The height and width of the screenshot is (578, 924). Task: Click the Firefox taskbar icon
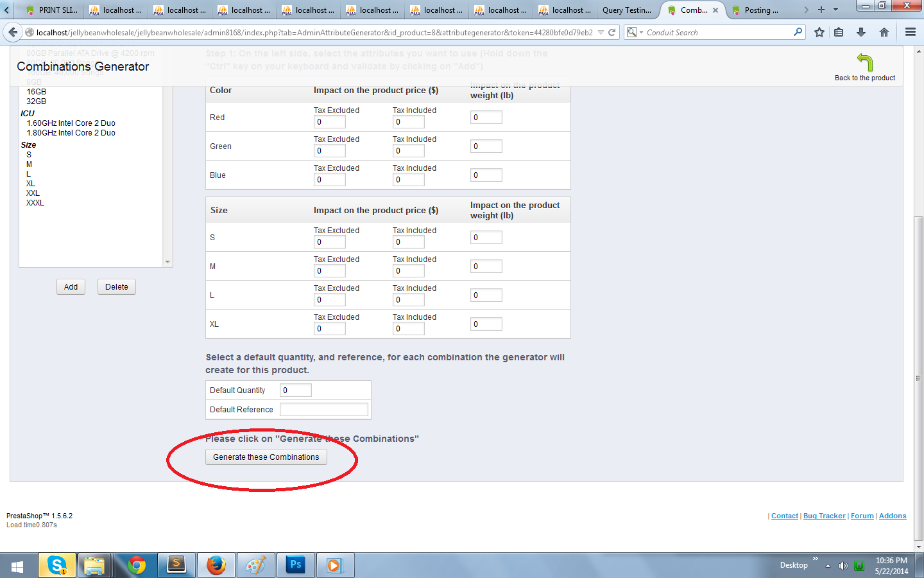(x=216, y=566)
